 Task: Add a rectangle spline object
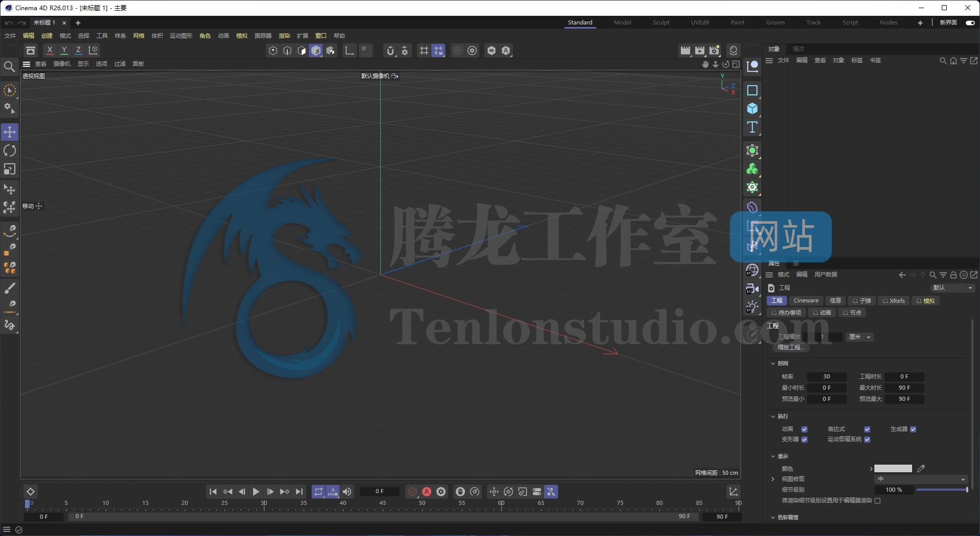pos(752,90)
